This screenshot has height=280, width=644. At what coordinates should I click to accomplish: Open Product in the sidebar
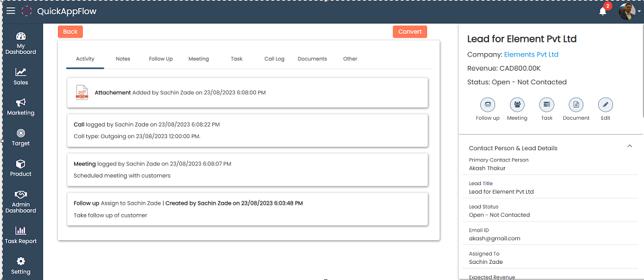coord(21,168)
